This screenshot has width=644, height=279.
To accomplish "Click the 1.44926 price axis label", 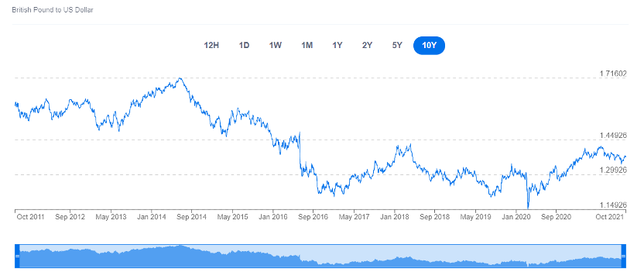I will tap(612, 136).
